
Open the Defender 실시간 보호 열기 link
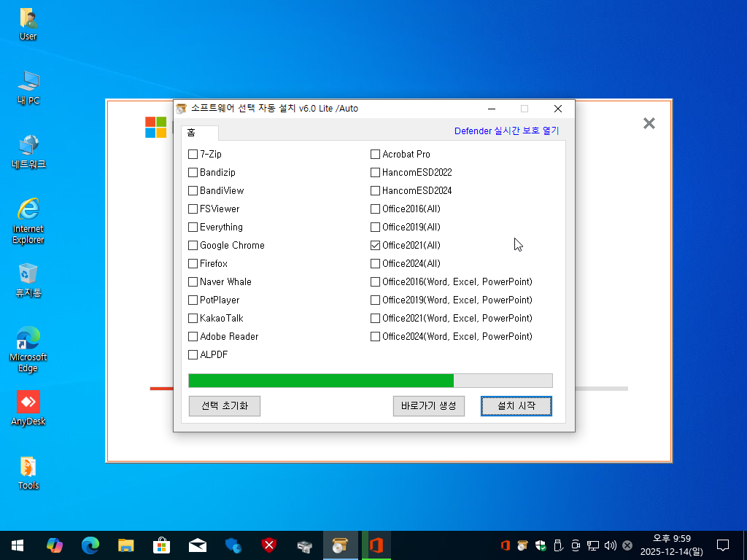point(506,131)
